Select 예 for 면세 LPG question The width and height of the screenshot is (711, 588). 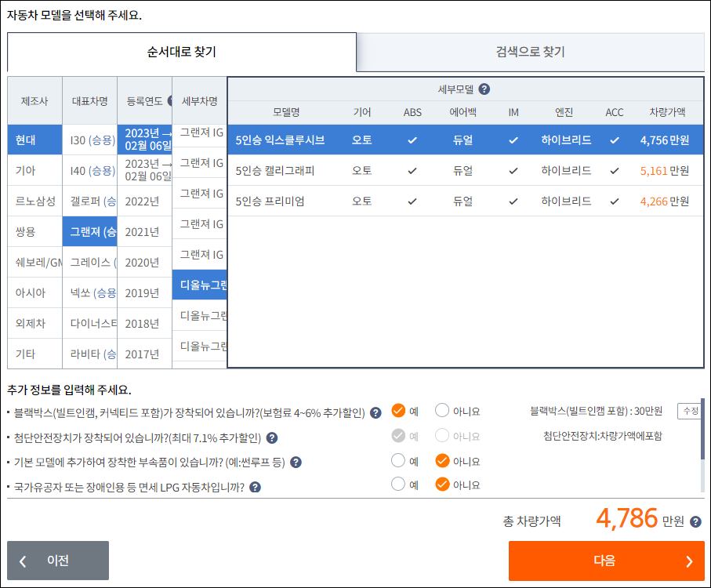coord(398,485)
